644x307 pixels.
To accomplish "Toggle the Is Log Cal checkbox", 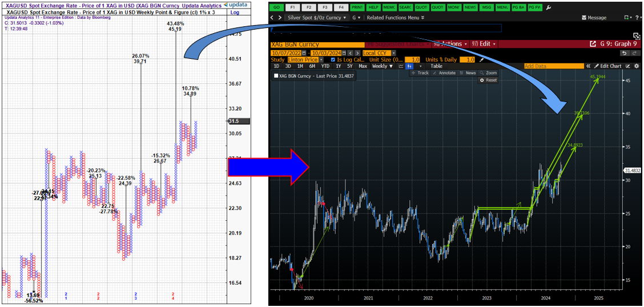I will pyautogui.click(x=333, y=59).
